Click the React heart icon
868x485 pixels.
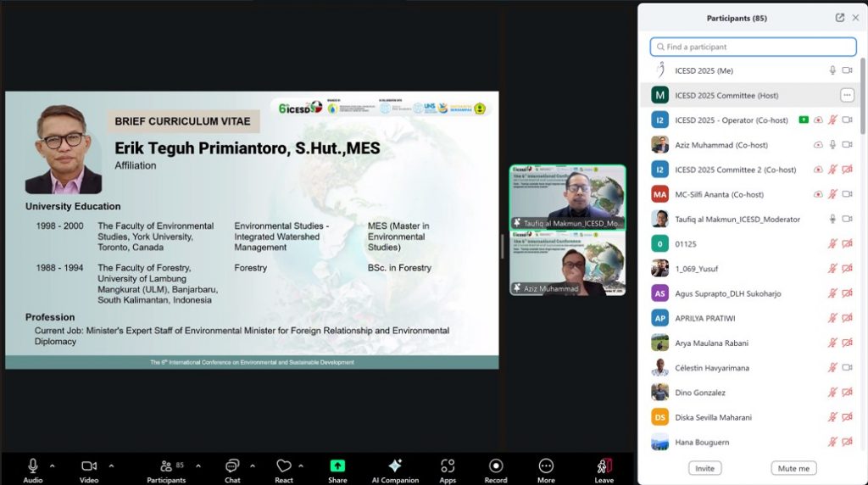click(284, 465)
